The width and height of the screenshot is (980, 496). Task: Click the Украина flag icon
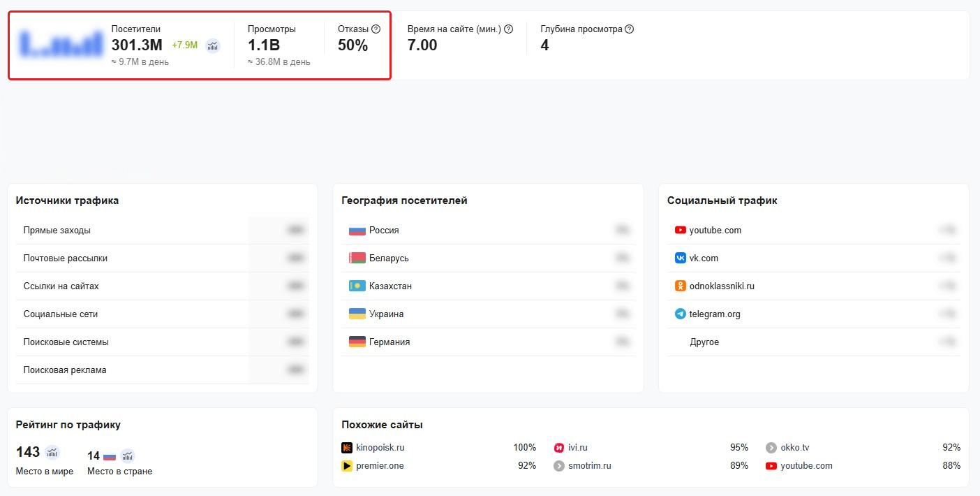pos(357,314)
